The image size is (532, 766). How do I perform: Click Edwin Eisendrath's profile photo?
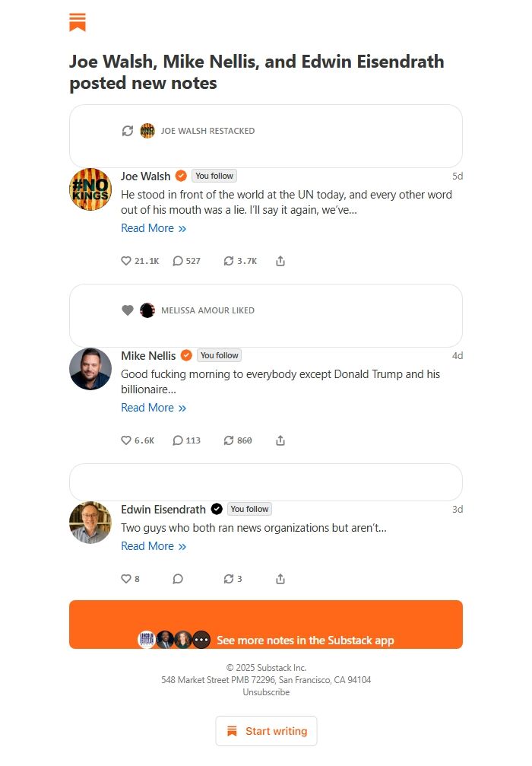(x=90, y=523)
